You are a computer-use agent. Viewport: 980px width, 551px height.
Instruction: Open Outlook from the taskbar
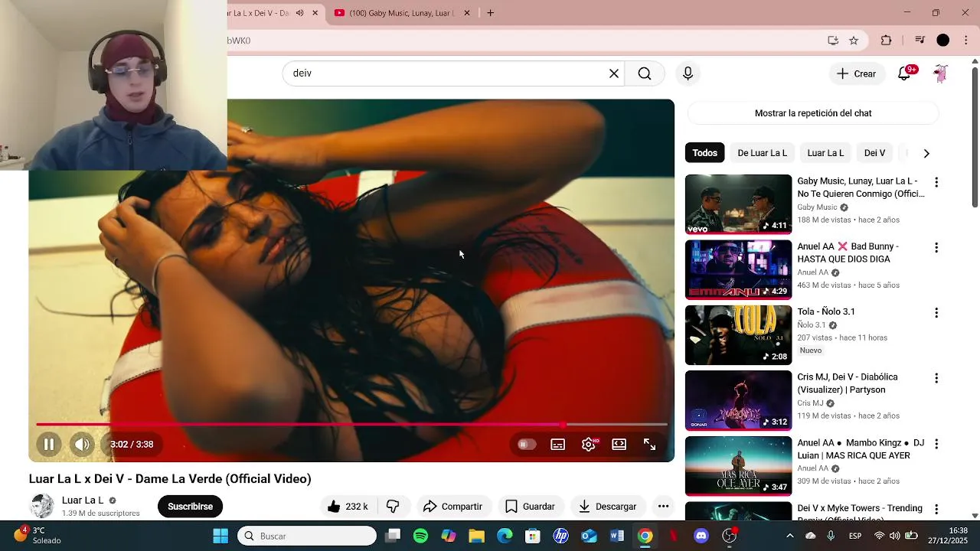point(589,536)
